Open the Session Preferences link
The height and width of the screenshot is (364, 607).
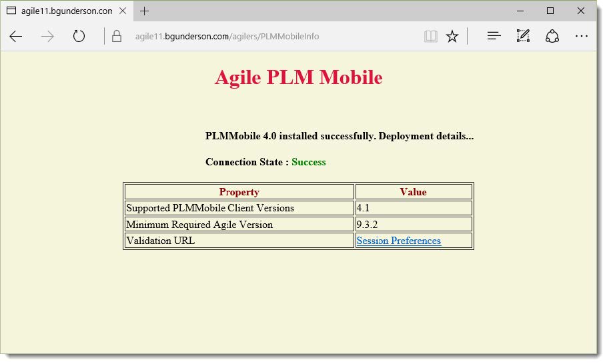pyautogui.click(x=399, y=241)
